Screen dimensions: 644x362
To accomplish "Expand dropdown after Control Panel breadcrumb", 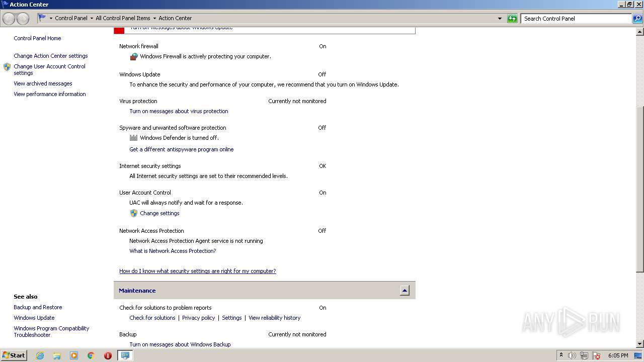I will click(x=92, y=18).
